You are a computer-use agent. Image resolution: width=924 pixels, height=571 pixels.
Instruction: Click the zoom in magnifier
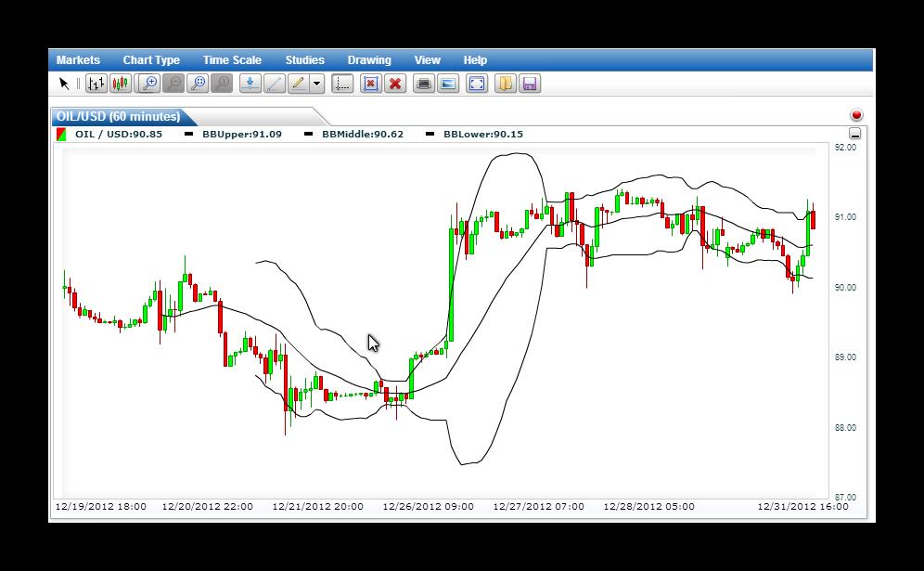click(149, 84)
